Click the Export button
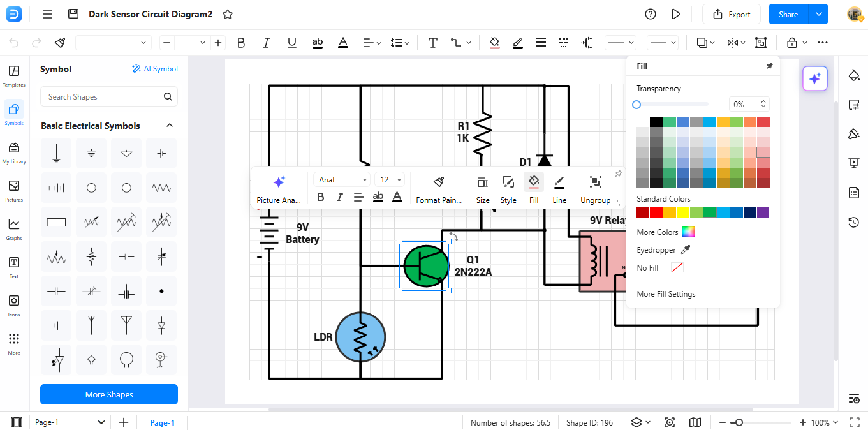 pyautogui.click(x=732, y=14)
